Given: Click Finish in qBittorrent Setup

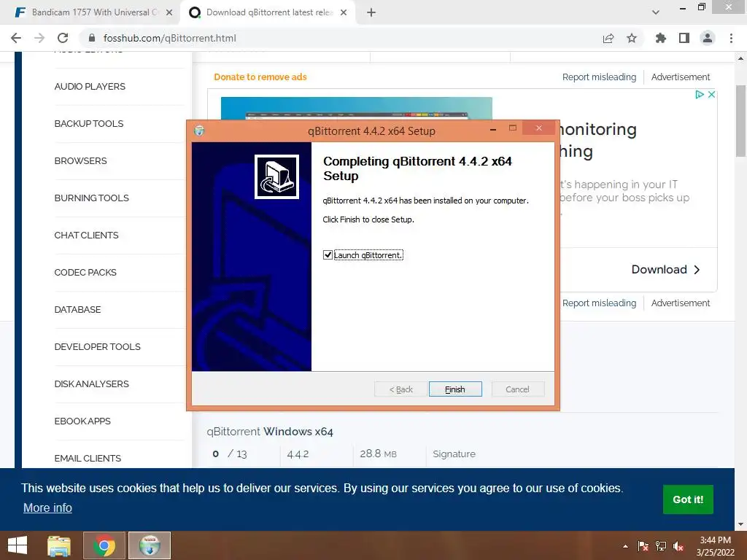Looking at the screenshot, I should (x=455, y=389).
